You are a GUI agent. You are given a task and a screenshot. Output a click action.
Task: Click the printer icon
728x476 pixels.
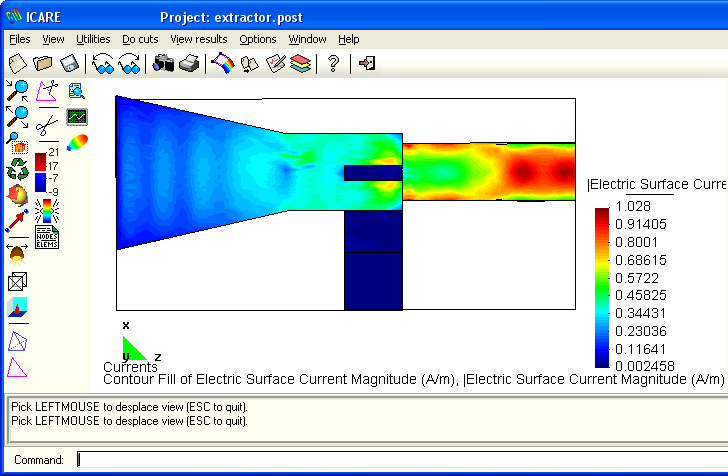point(189,63)
